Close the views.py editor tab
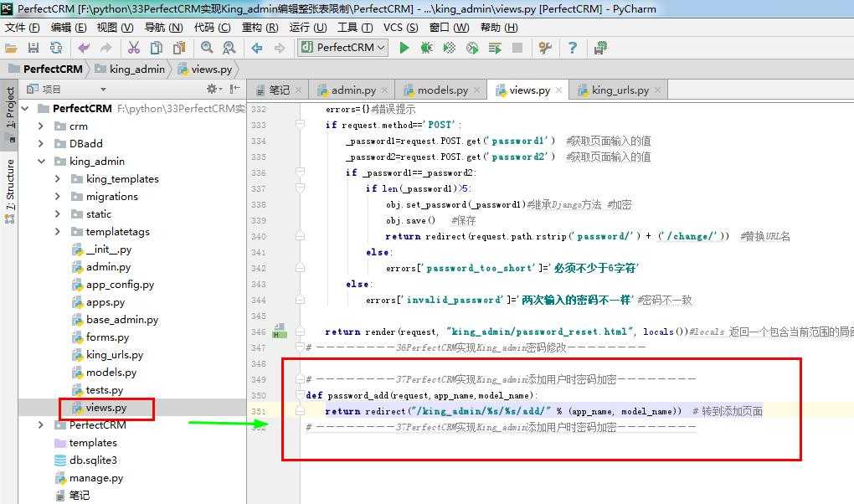854x504 pixels. [x=558, y=90]
